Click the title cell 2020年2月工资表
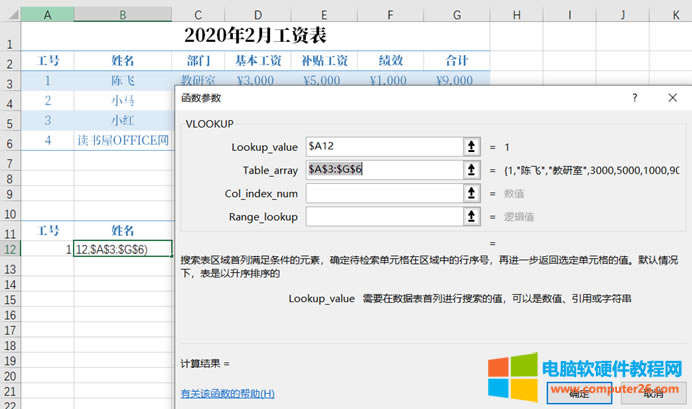Image resolution: width=692 pixels, height=409 pixels. tap(255, 36)
